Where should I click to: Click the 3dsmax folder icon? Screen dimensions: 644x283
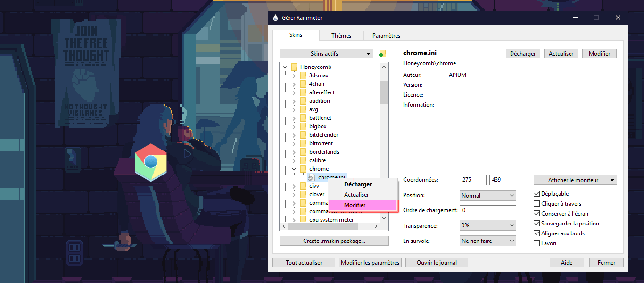303,75
